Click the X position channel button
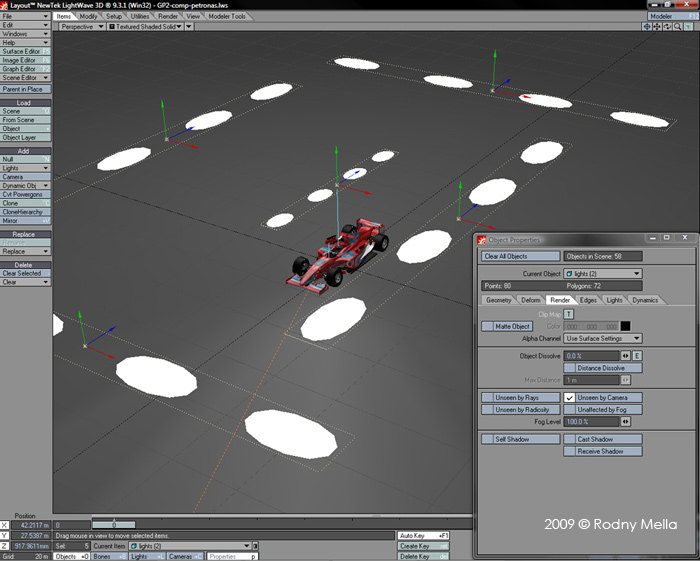The image size is (700, 561). [5, 524]
